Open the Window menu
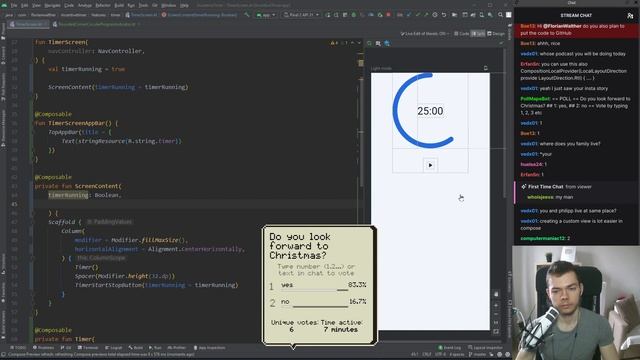 [x=168, y=5]
